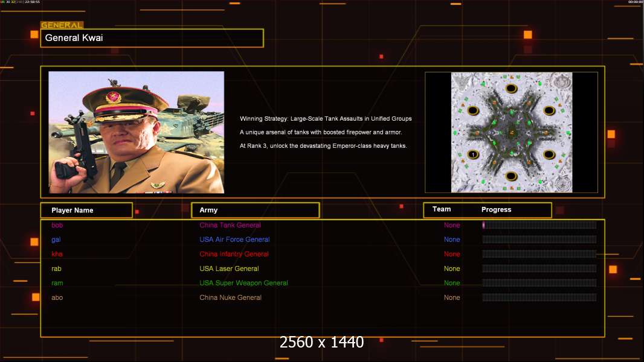Click ram's team value None
The height and width of the screenshot is (362, 644).
pos(452,283)
